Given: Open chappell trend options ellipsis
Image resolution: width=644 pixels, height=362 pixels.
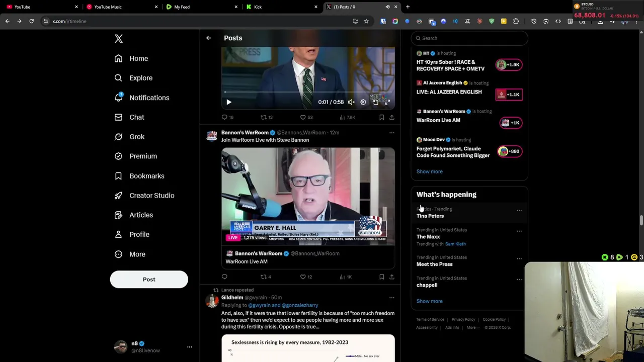Looking at the screenshot, I should (519, 280).
